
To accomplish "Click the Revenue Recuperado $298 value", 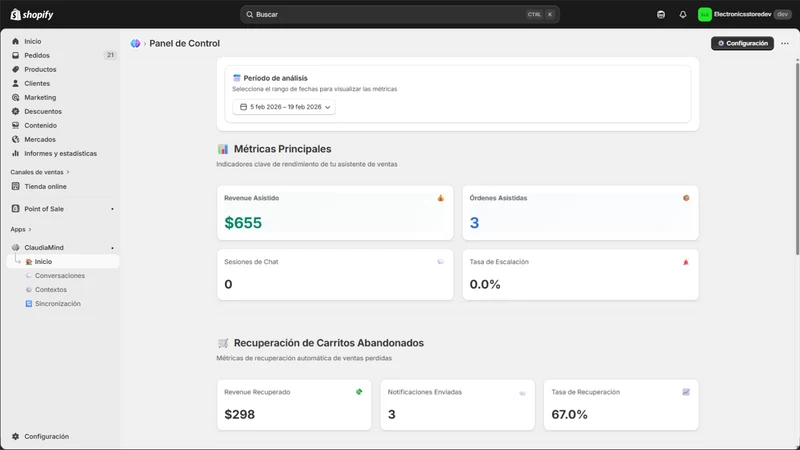I will click(x=239, y=414).
